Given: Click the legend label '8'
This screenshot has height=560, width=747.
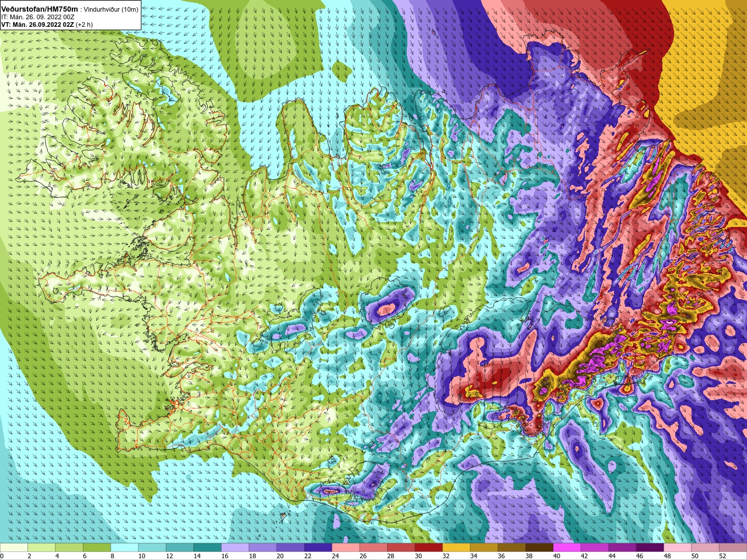Looking at the screenshot, I should coord(112,556).
